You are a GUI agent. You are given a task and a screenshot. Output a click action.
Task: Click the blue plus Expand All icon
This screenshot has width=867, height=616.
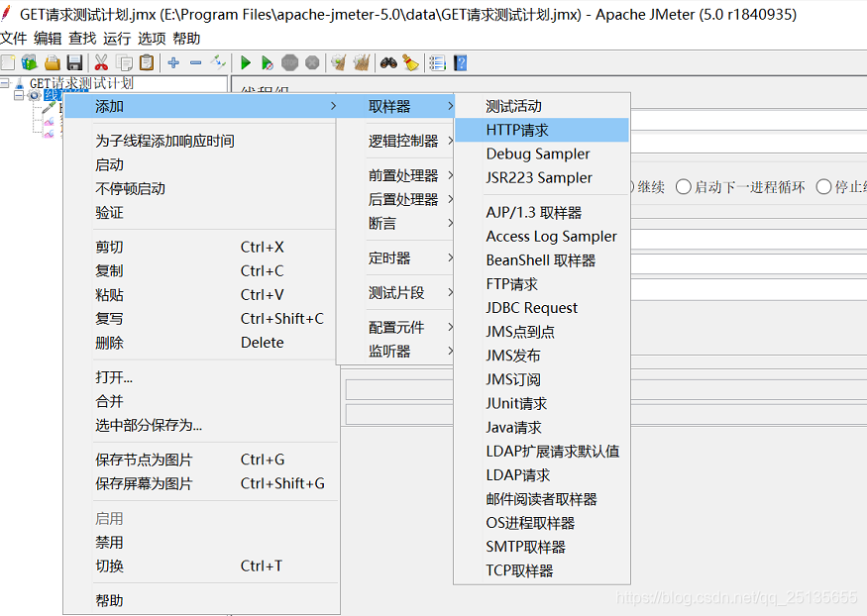[x=173, y=62]
